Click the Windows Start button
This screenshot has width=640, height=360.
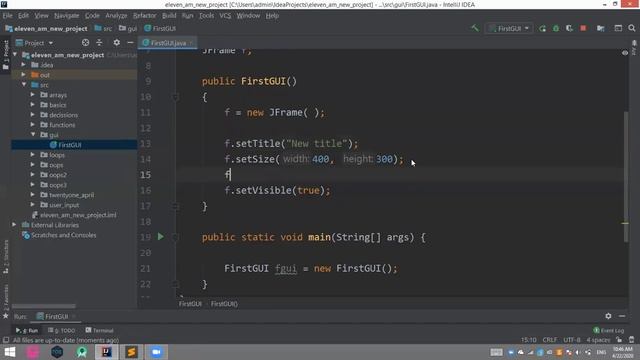9,352
